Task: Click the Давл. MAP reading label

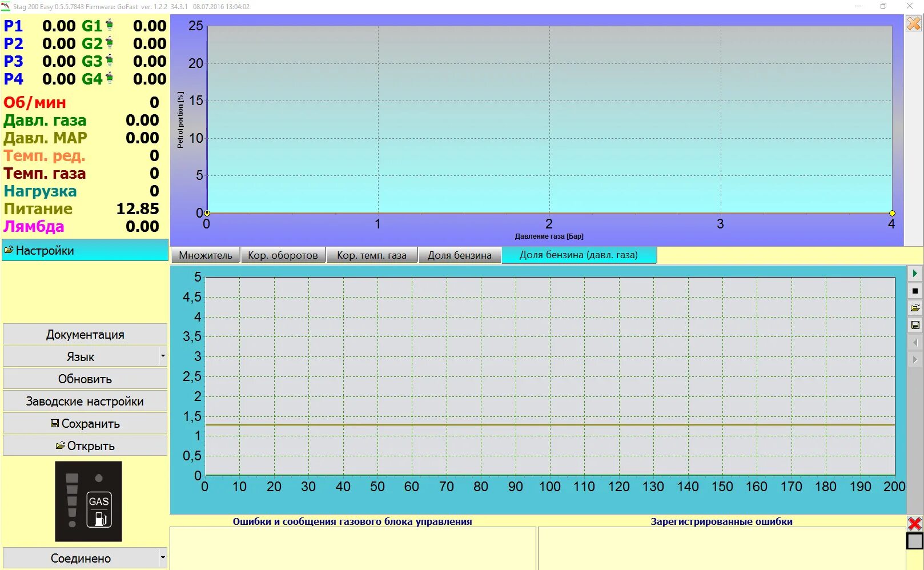Action: (46, 138)
